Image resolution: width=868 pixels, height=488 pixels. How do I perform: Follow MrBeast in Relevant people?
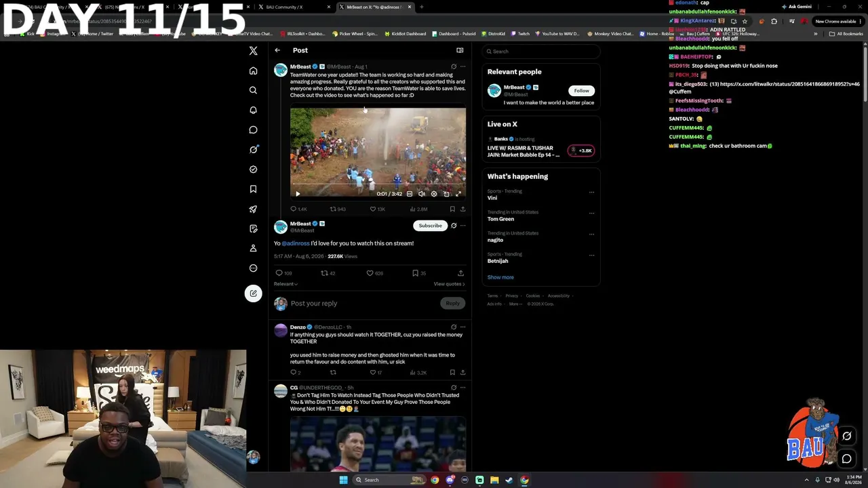click(581, 91)
